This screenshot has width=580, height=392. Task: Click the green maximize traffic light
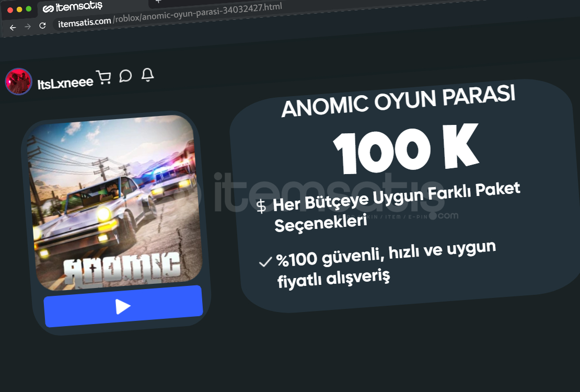coord(28,9)
